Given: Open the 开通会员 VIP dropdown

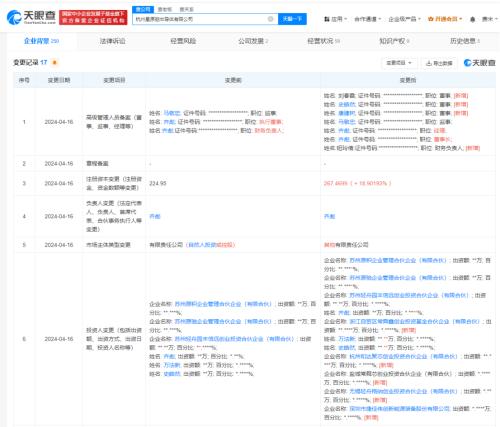Looking at the screenshot, I should coord(445,19).
